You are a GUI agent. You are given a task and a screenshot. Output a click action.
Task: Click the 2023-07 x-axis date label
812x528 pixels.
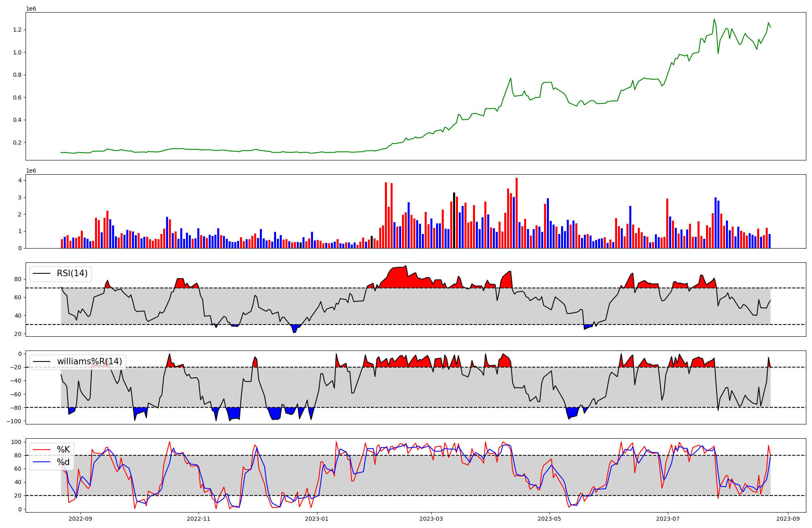667,519
